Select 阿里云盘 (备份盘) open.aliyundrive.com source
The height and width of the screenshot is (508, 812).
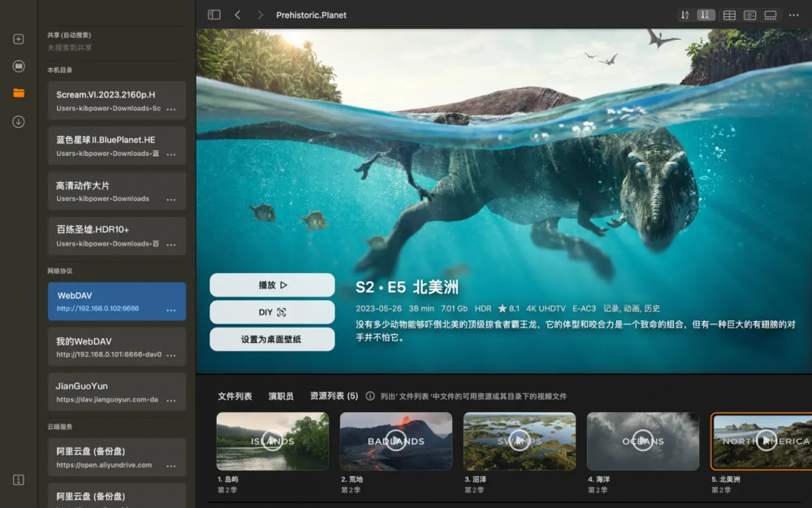coord(116,457)
